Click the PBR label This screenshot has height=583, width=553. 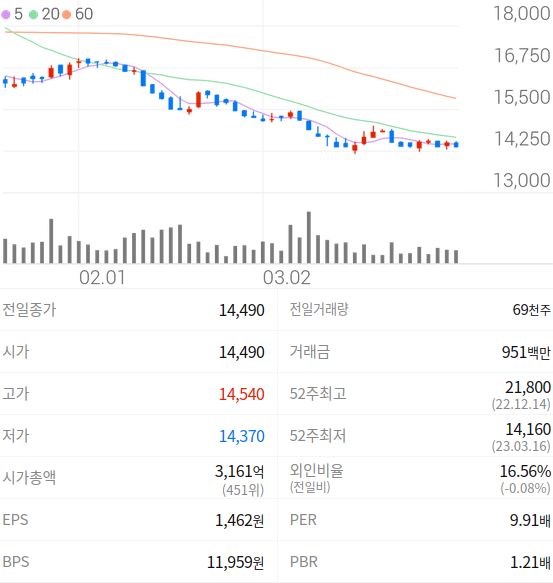[304, 562]
